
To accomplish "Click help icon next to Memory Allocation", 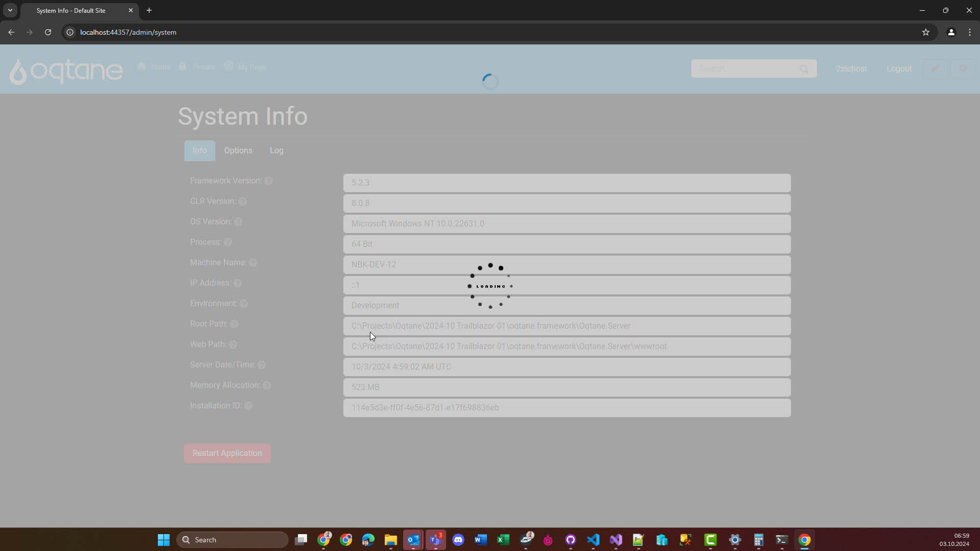I will click(x=267, y=385).
